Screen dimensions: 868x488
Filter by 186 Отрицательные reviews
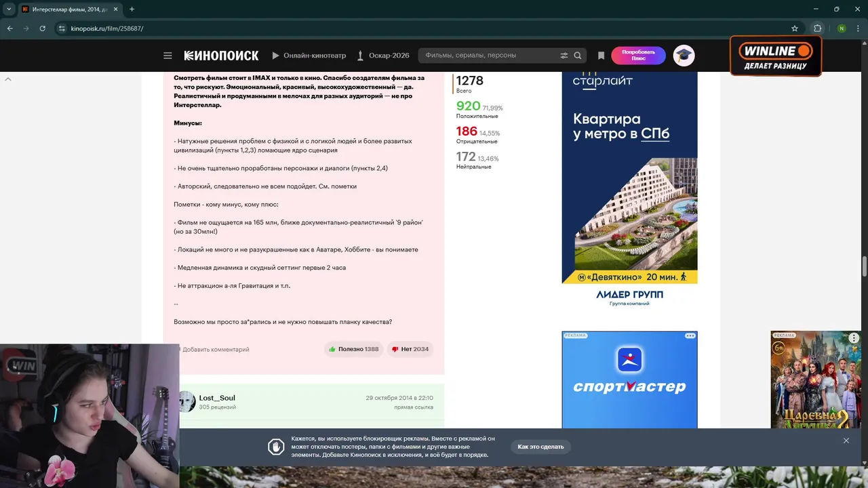[x=477, y=135]
